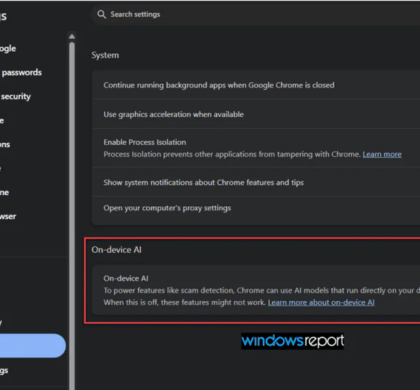This screenshot has width=420, height=390.
Task: Open Learn more about on-device AI link
Action: pyautogui.click(x=321, y=302)
